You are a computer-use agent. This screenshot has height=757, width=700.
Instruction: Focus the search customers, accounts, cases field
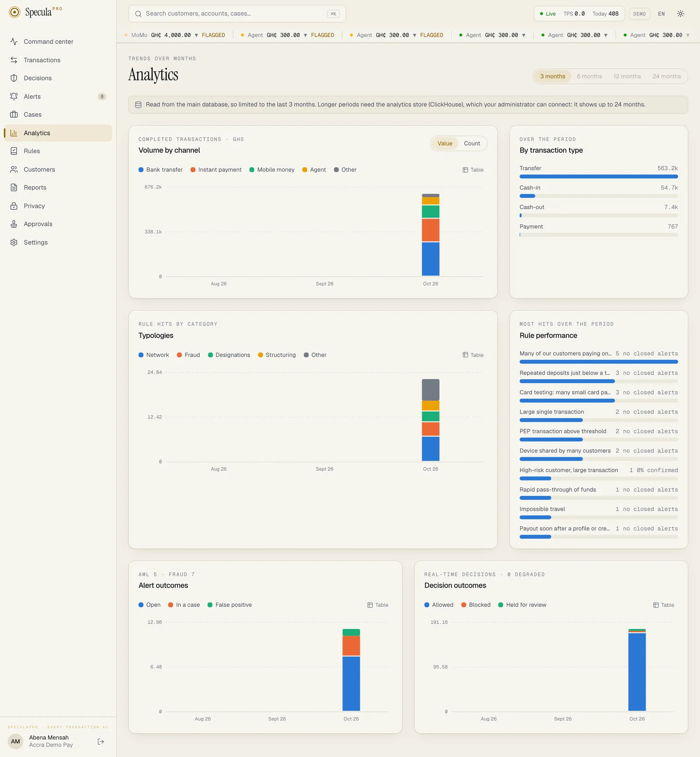coord(237,14)
